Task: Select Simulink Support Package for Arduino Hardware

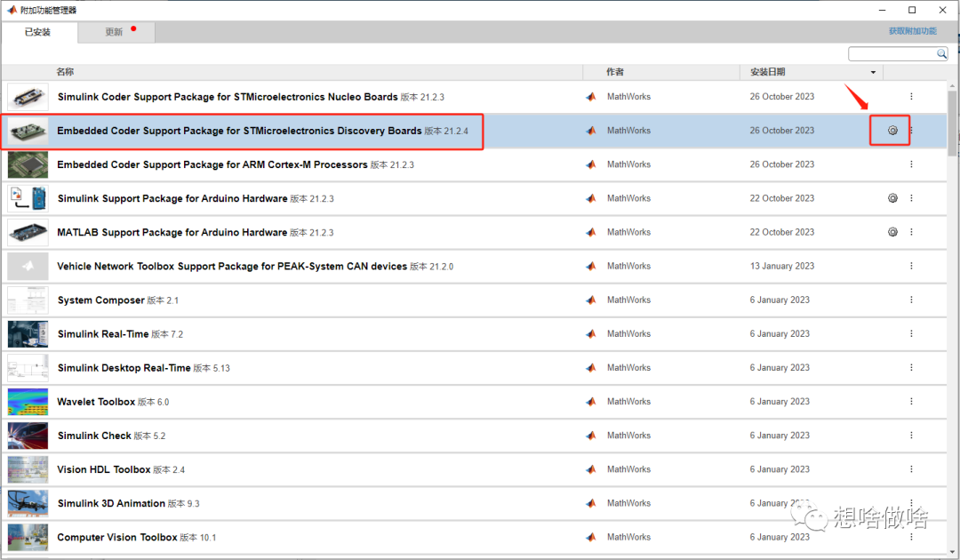Action: (x=196, y=198)
